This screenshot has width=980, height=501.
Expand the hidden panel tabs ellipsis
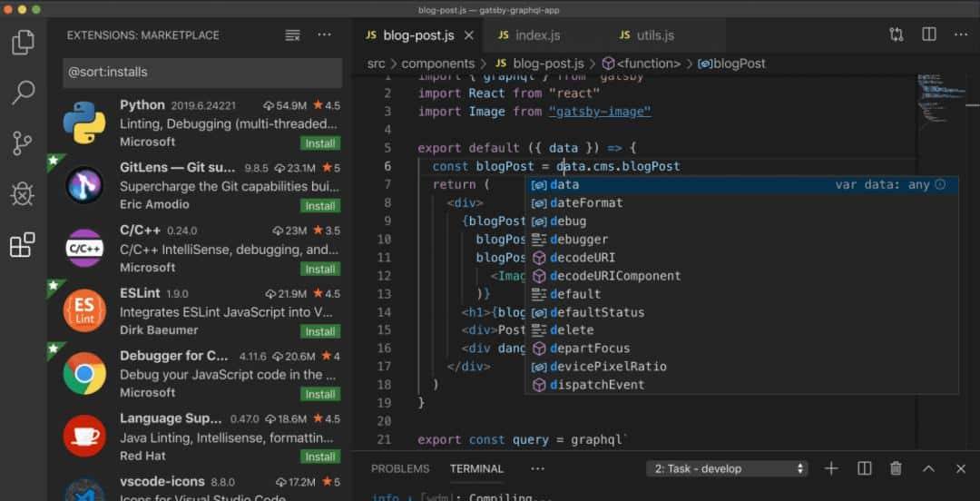click(x=537, y=468)
